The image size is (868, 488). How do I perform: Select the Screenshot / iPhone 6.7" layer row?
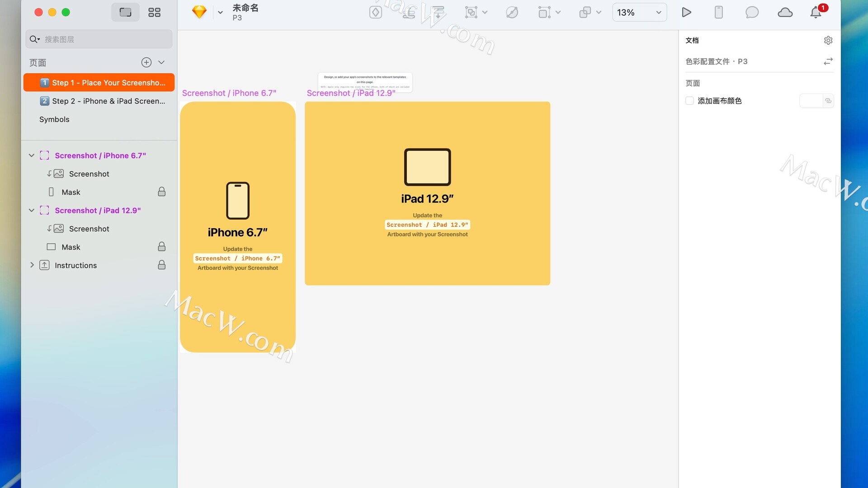(99, 155)
